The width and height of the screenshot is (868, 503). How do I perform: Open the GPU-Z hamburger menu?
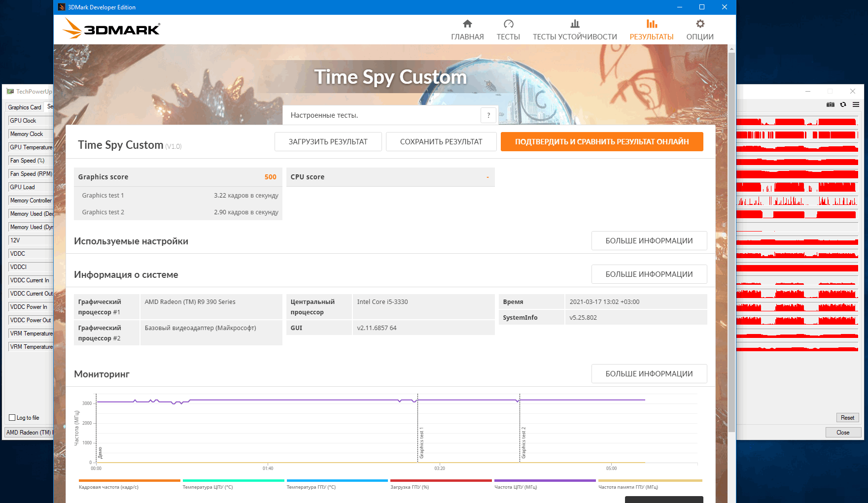pos(856,104)
